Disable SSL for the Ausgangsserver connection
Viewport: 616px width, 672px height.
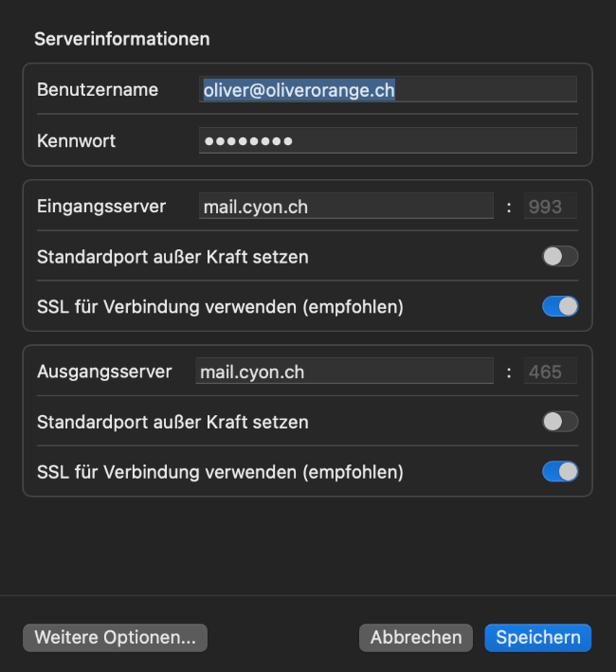(560, 472)
